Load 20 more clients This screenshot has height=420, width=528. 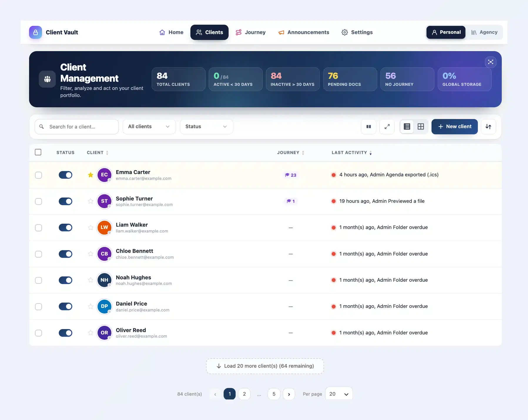coord(265,366)
